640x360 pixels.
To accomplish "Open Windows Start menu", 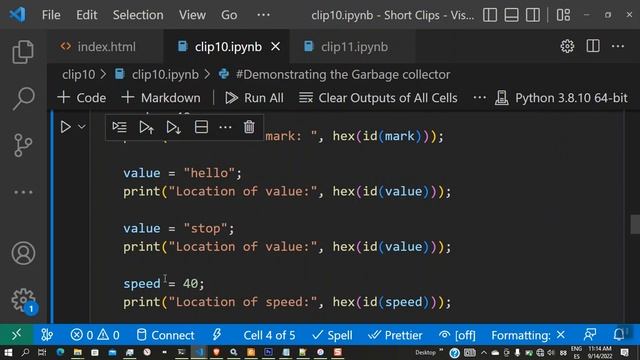I will (x=8, y=352).
